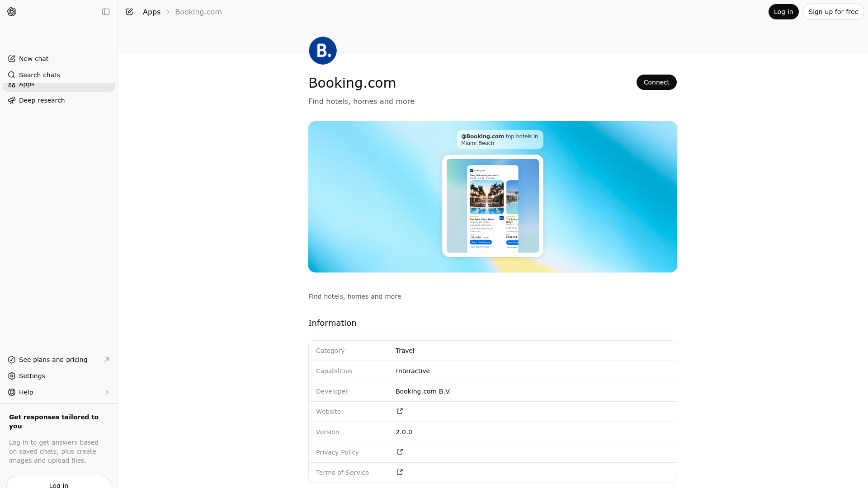Viewport: 868px width, 488px height.
Task: Click Log in at the top right
Action: pos(783,12)
